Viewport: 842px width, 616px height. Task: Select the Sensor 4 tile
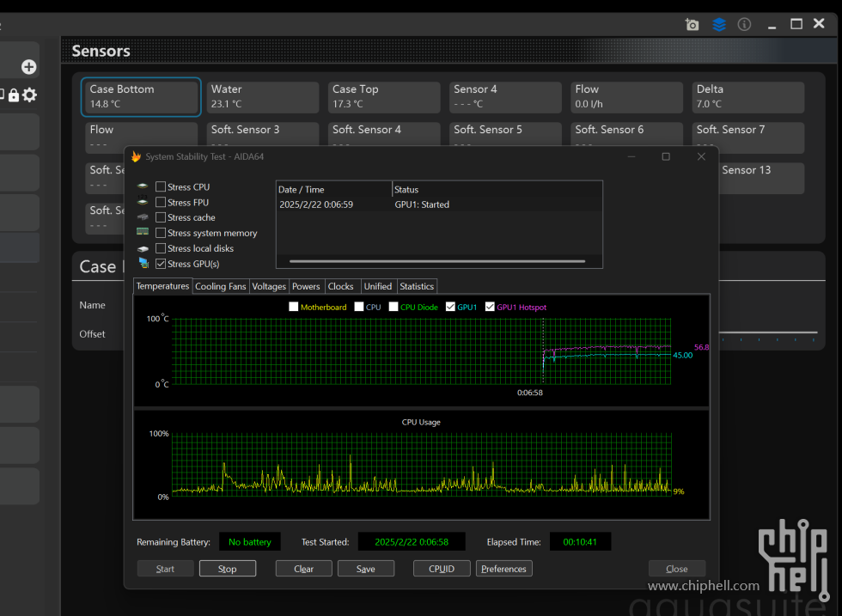(x=505, y=97)
